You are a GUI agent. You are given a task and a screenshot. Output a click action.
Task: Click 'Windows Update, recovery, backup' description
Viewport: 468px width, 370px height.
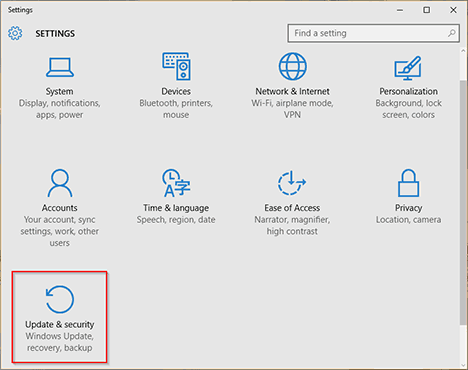click(x=60, y=342)
